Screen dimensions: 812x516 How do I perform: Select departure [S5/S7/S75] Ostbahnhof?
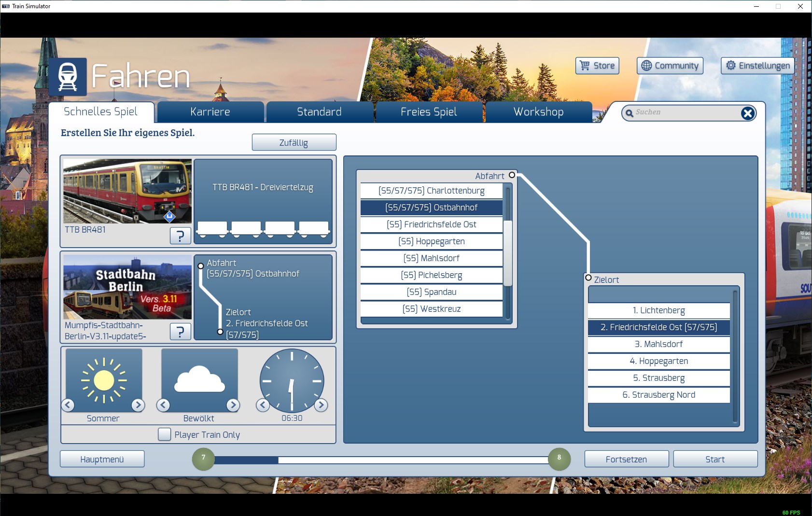432,208
